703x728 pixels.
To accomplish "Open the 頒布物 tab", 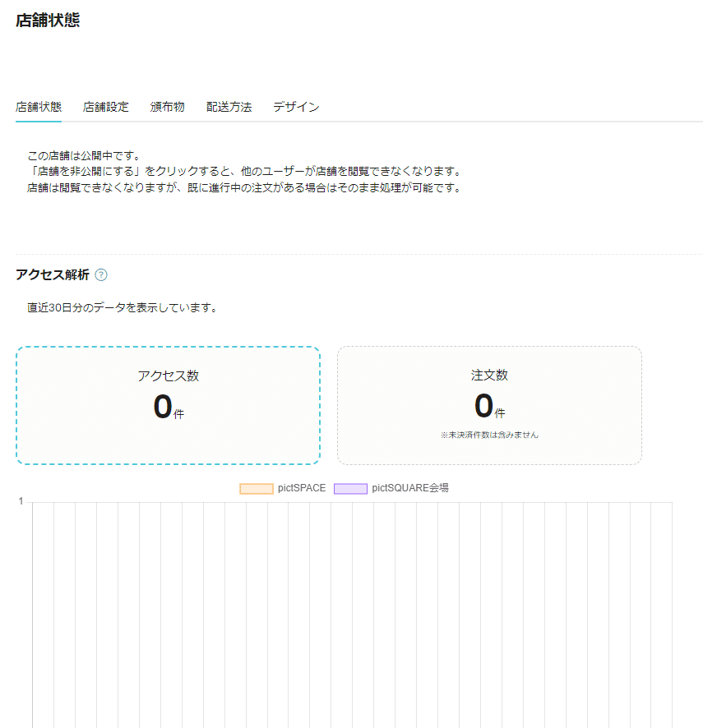I will tap(167, 108).
